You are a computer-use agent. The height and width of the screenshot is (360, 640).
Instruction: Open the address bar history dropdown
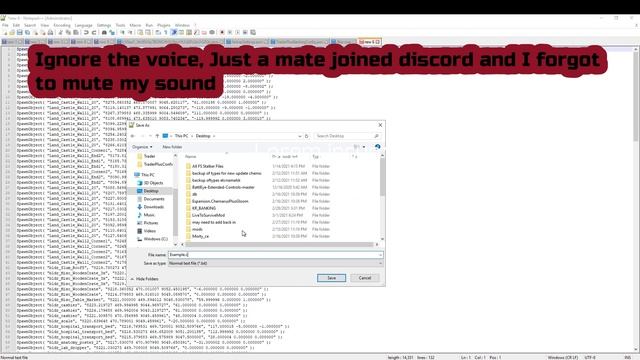pos(300,136)
